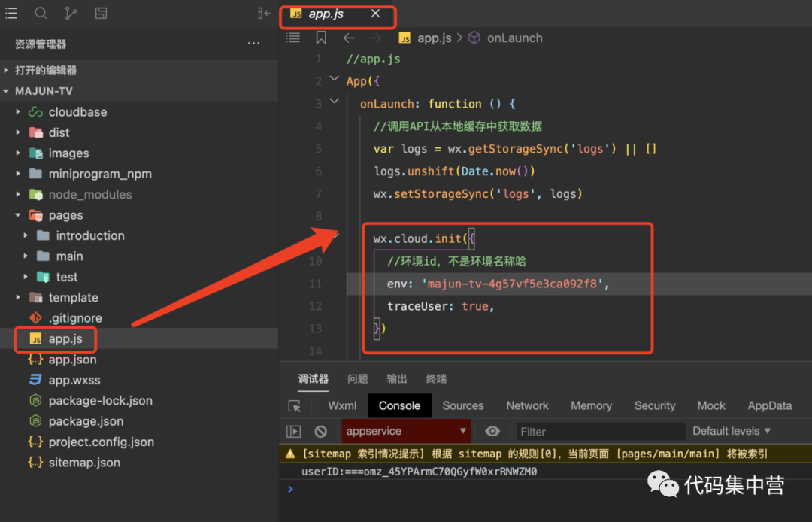Open the source control branch icon
812x522 pixels.
pyautogui.click(x=71, y=13)
